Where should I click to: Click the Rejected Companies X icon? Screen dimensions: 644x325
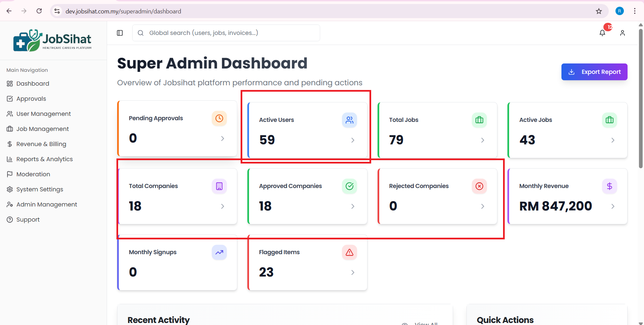coord(479,186)
